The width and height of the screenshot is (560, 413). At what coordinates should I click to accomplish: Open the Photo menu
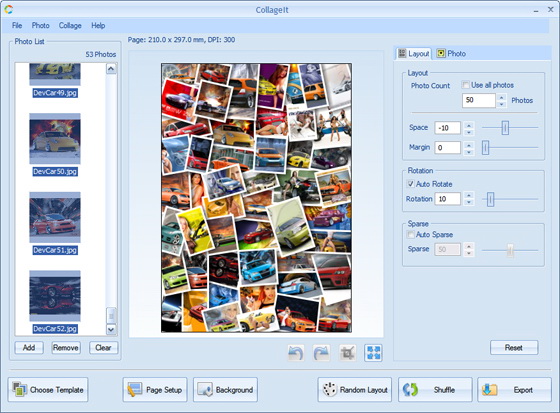[x=40, y=25]
